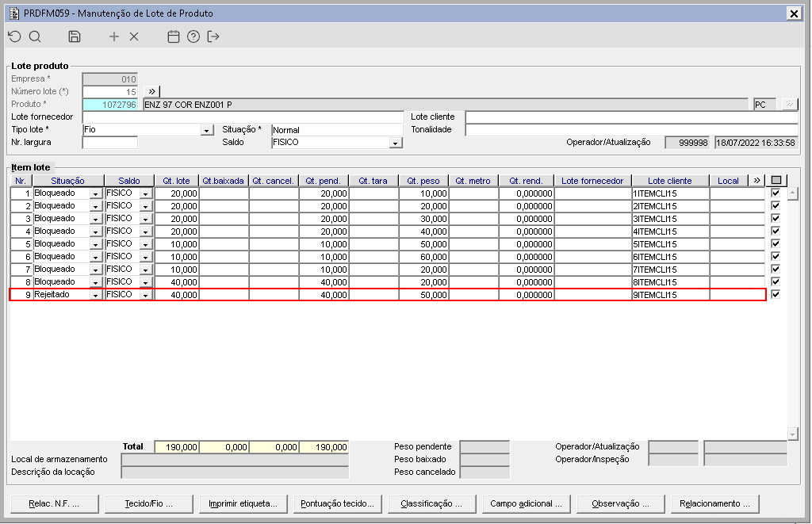Toggle the checkbox for item row 5
The width and height of the screenshot is (812, 524).
point(776,244)
